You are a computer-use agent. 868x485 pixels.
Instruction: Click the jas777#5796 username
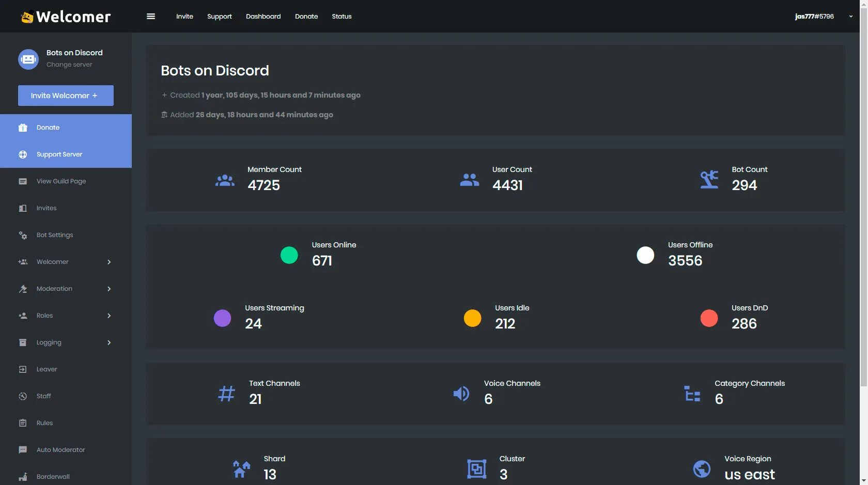click(x=814, y=17)
